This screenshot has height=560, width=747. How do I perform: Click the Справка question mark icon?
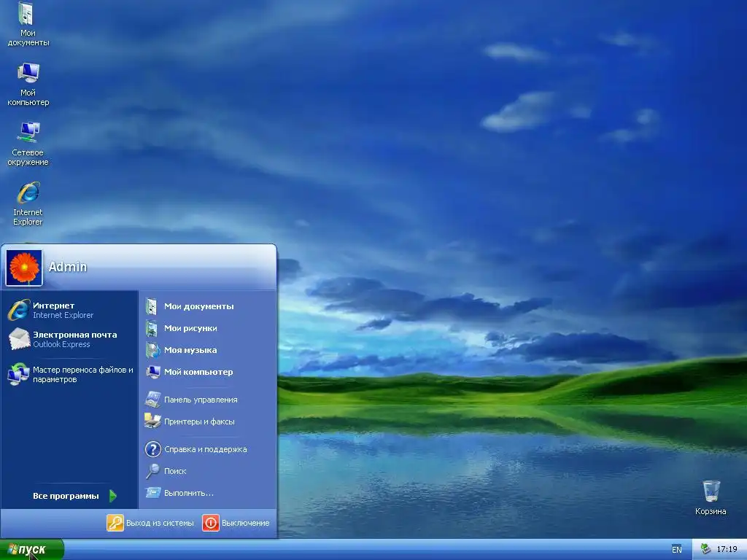pos(153,449)
